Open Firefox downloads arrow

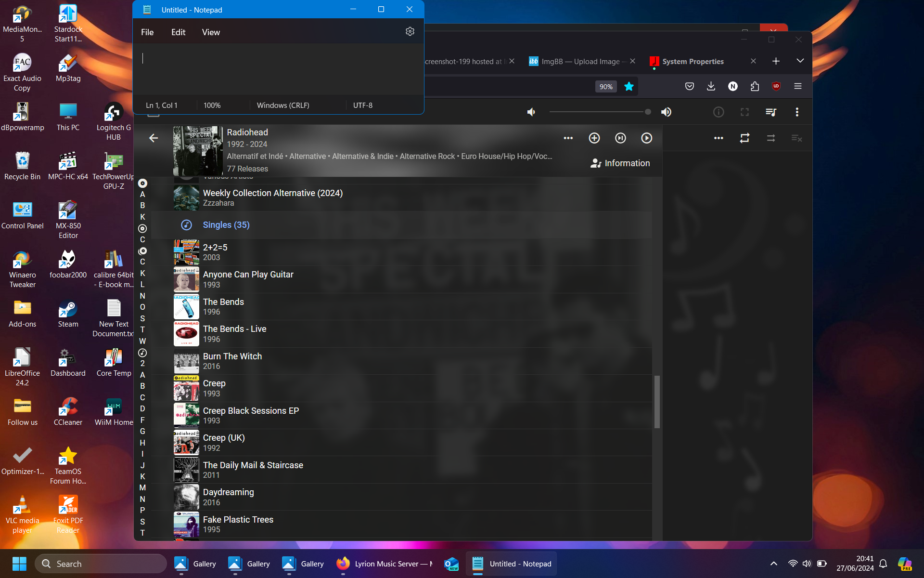(x=711, y=86)
